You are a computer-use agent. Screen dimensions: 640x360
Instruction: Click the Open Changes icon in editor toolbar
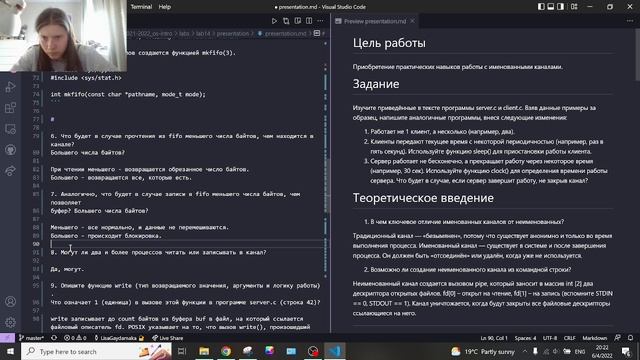click(x=286, y=21)
